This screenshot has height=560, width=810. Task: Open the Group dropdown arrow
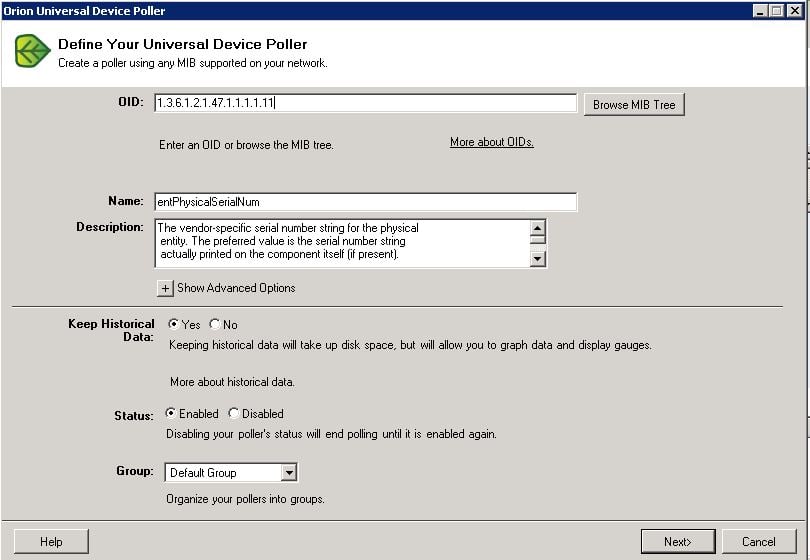click(289, 472)
